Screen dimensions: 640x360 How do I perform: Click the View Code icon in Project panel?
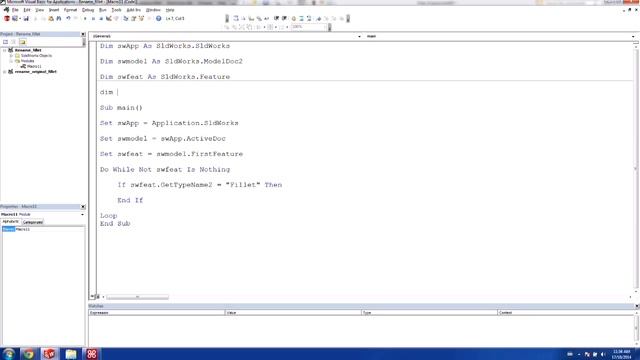click(5, 42)
